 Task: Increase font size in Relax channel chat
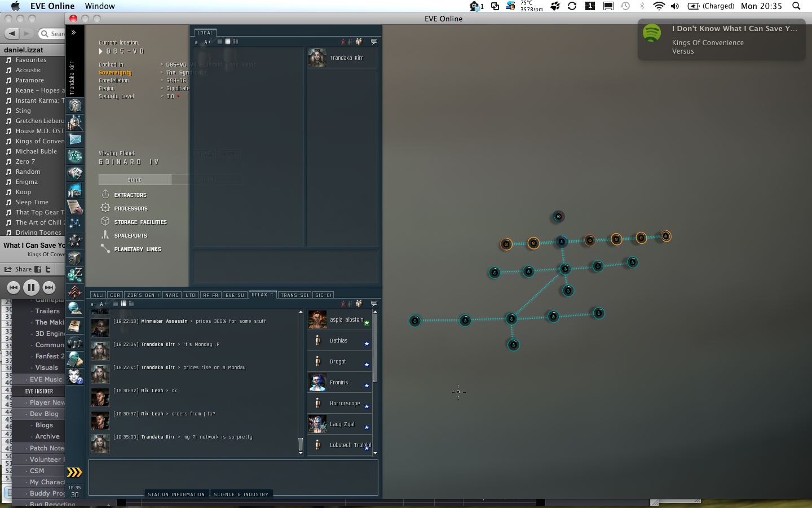coord(103,304)
